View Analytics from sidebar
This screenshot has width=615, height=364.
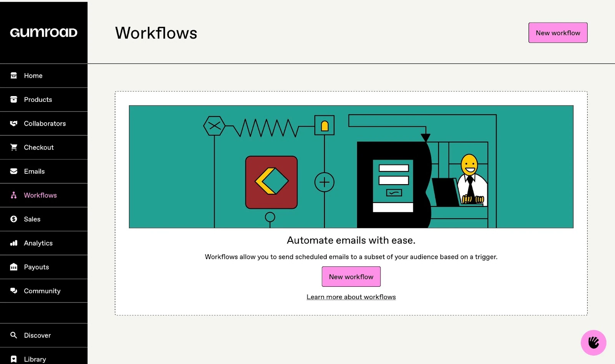click(44, 243)
